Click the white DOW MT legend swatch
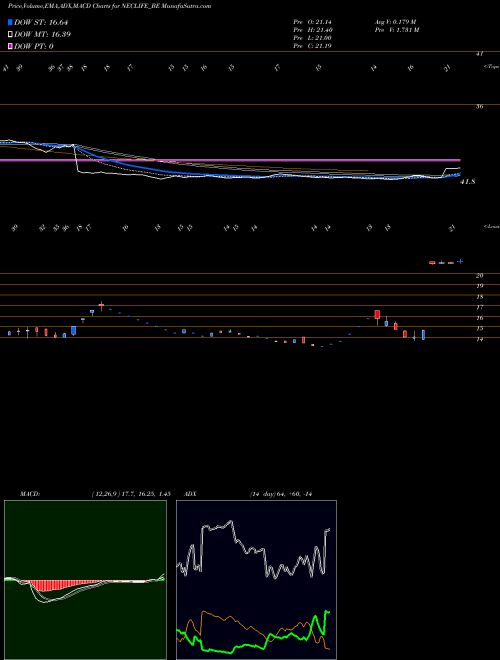This screenshot has width=500, height=660. point(10,35)
